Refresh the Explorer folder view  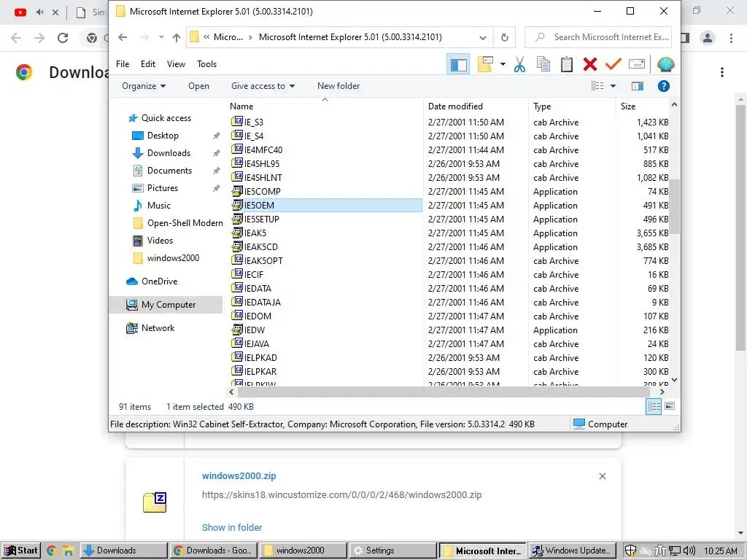(505, 37)
